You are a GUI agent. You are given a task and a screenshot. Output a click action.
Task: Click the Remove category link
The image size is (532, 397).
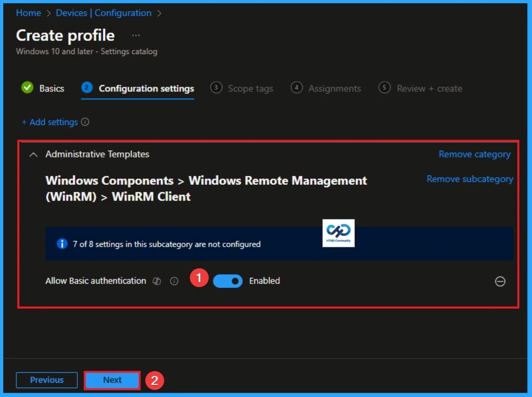click(474, 154)
